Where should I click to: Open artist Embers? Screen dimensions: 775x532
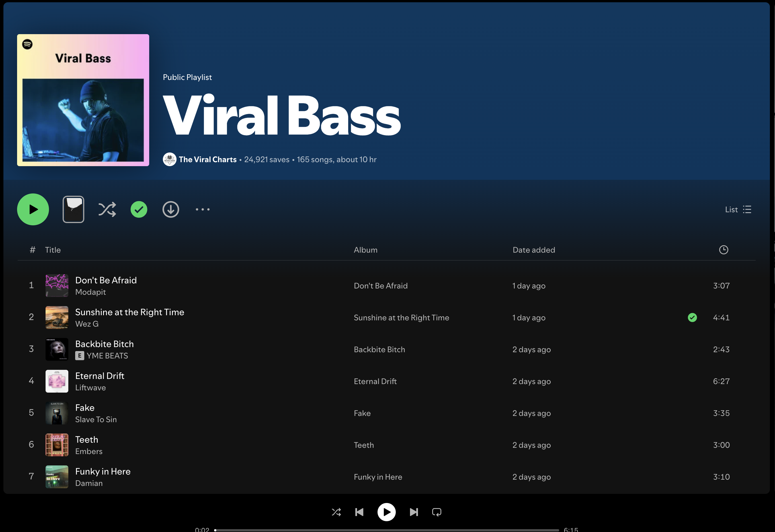click(89, 451)
